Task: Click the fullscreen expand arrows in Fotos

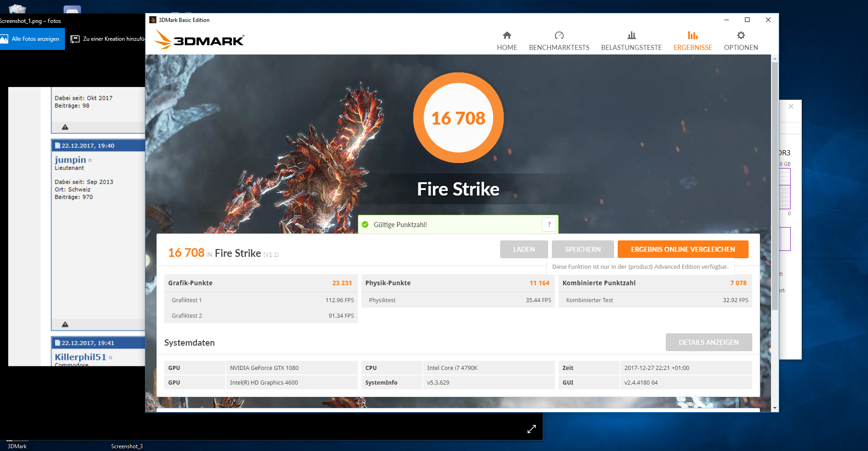Action: (x=531, y=429)
